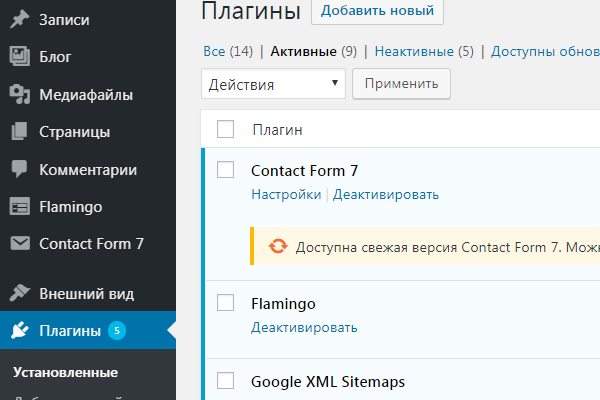Click the Внешний вид brush icon
The height and width of the screenshot is (400, 600).
coord(20,293)
